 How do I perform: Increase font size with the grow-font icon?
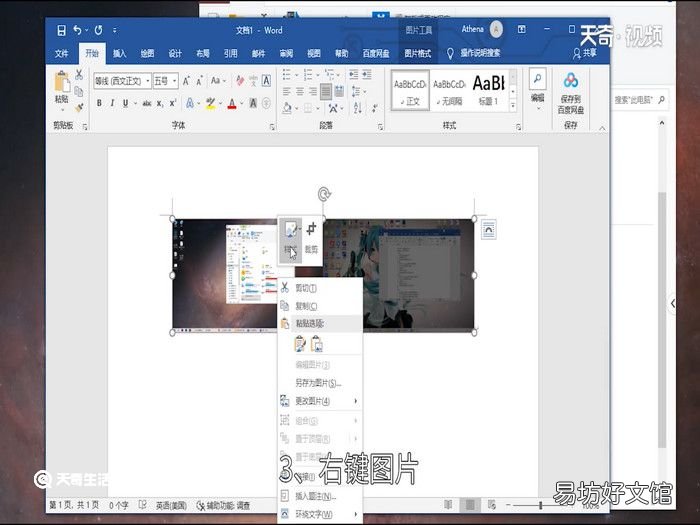(186, 80)
